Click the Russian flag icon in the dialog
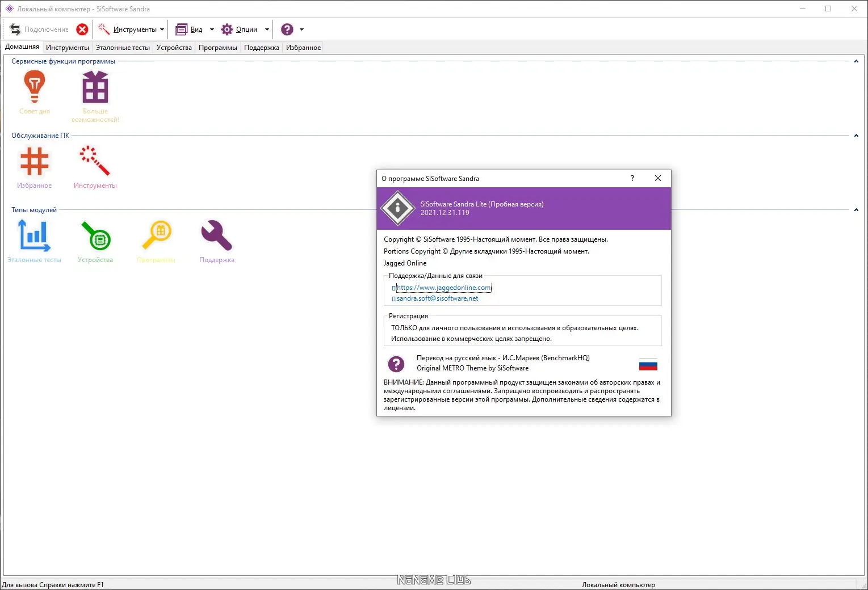 coord(648,364)
